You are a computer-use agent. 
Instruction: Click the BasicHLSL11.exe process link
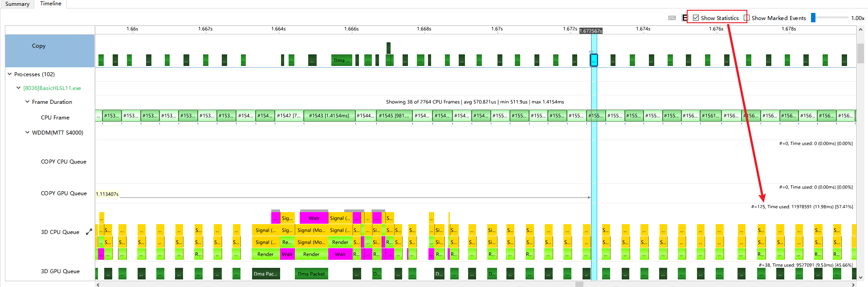pyautogui.click(x=52, y=88)
